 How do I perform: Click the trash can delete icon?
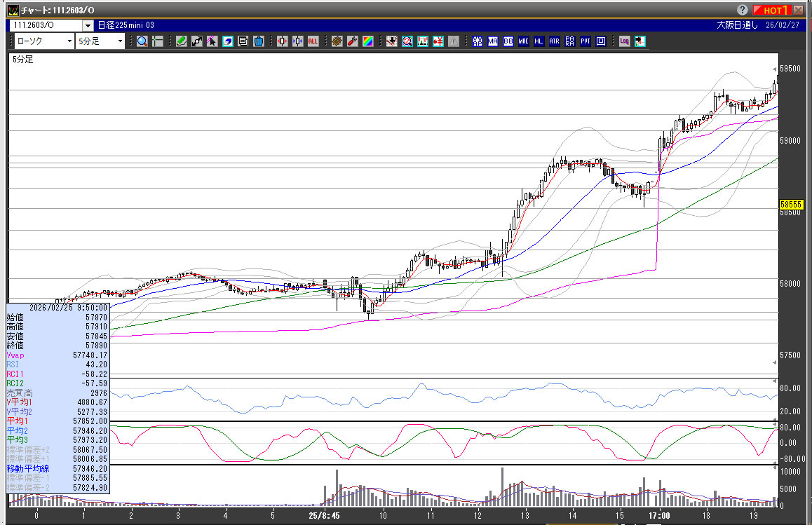click(258, 41)
